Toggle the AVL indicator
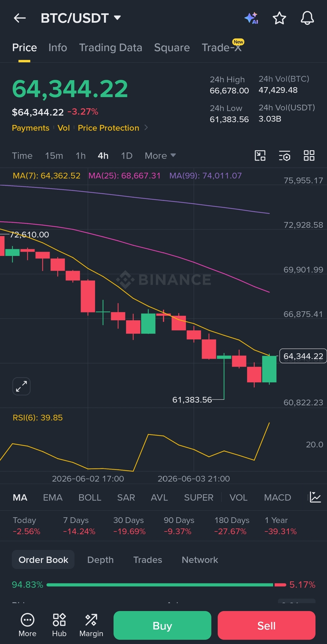Image resolution: width=327 pixels, height=644 pixels. tap(159, 497)
